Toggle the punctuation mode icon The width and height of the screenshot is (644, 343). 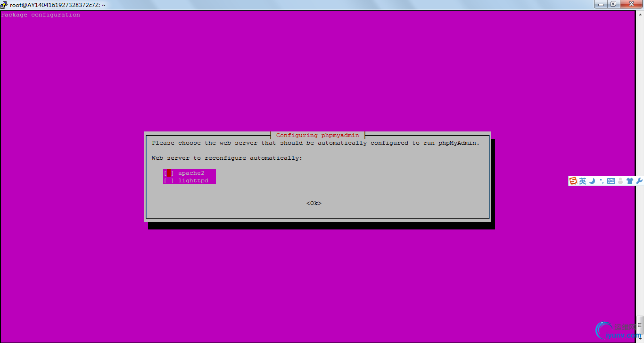coord(601,181)
